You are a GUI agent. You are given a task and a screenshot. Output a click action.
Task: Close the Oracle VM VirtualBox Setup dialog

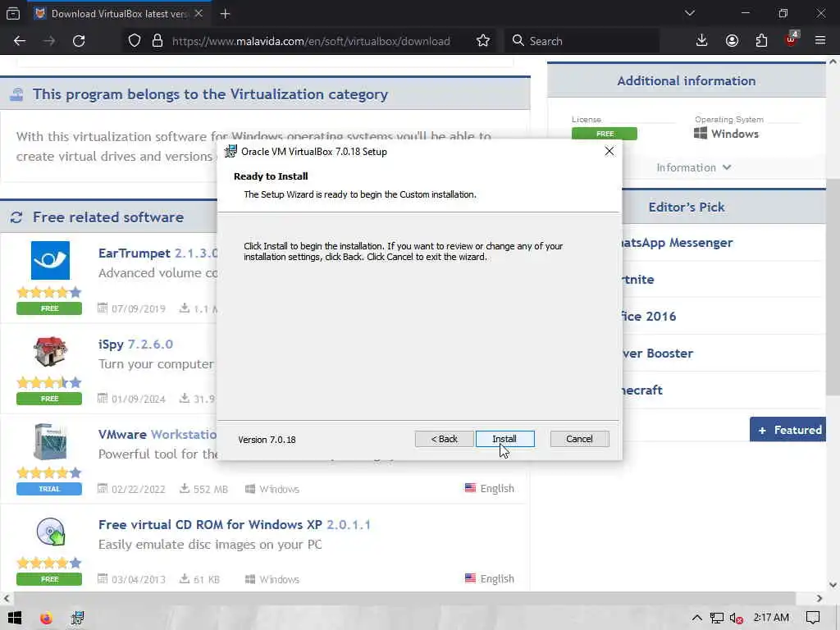click(x=609, y=152)
